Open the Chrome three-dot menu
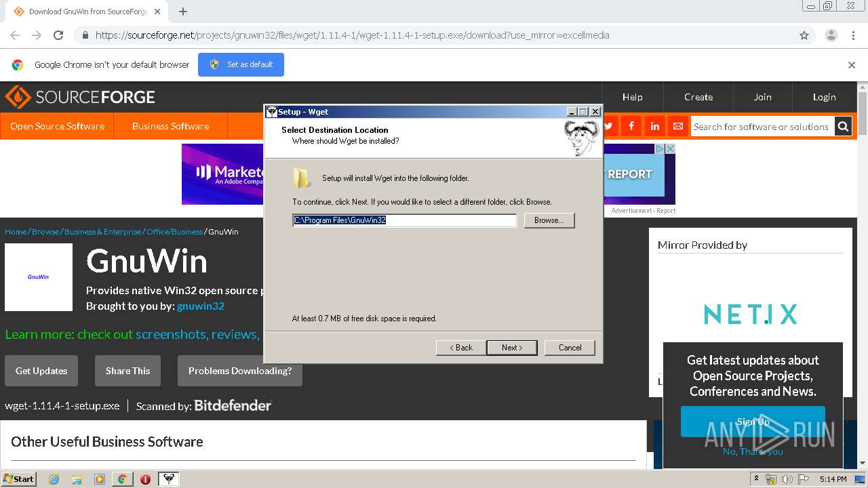This screenshot has height=488, width=868. 853,35
